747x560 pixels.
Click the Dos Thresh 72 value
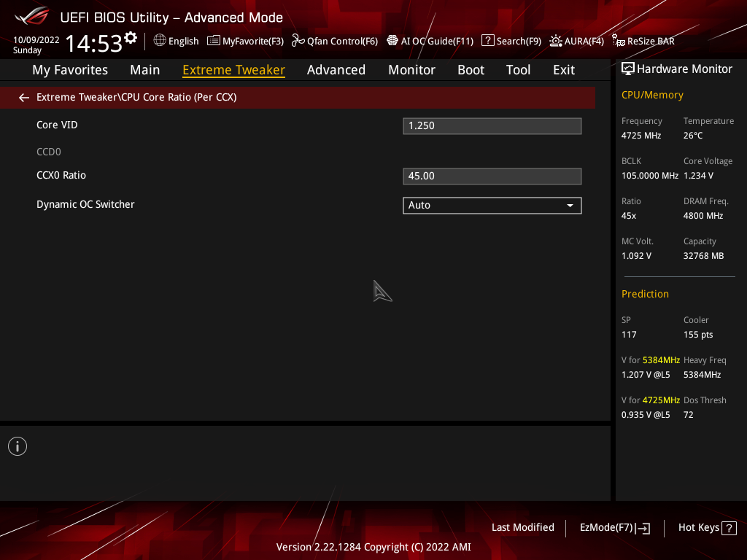(x=688, y=415)
